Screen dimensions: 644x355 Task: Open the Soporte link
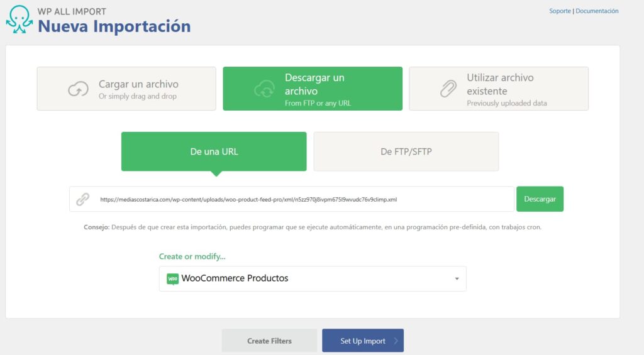point(560,11)
